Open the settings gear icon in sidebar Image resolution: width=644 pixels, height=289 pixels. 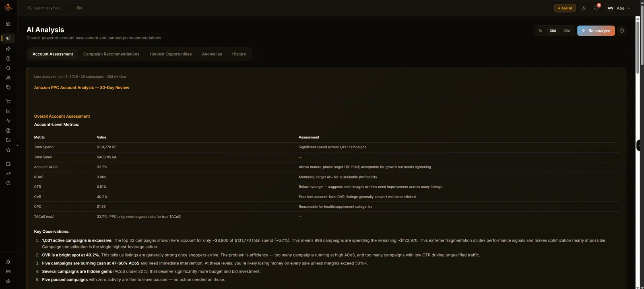pyautogui.click(x=8, y=281)
